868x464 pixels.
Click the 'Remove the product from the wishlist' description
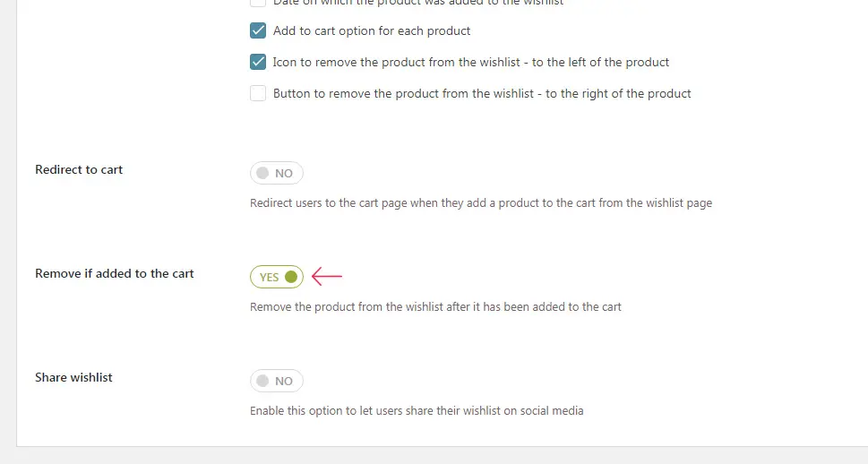(435, 306)
